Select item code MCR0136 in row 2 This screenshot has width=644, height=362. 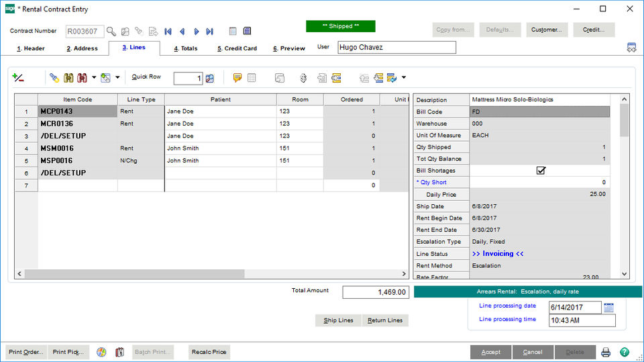coord(78,124)
